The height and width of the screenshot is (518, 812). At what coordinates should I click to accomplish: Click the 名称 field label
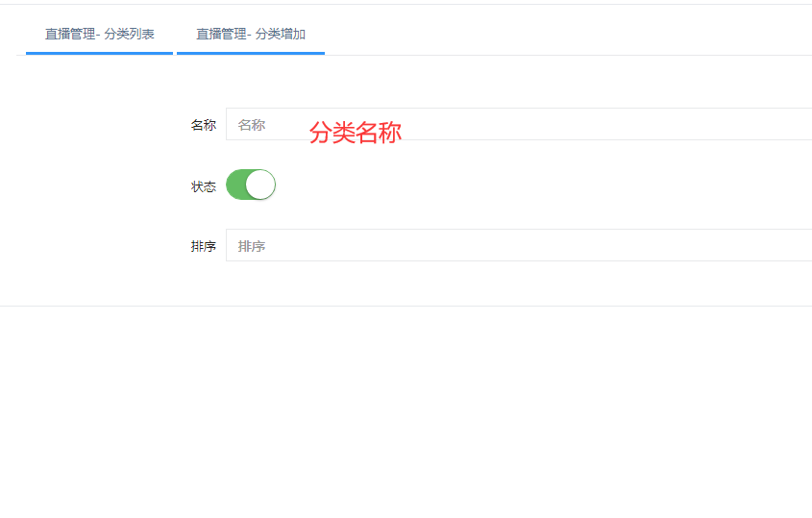click(x=204, y=125)
